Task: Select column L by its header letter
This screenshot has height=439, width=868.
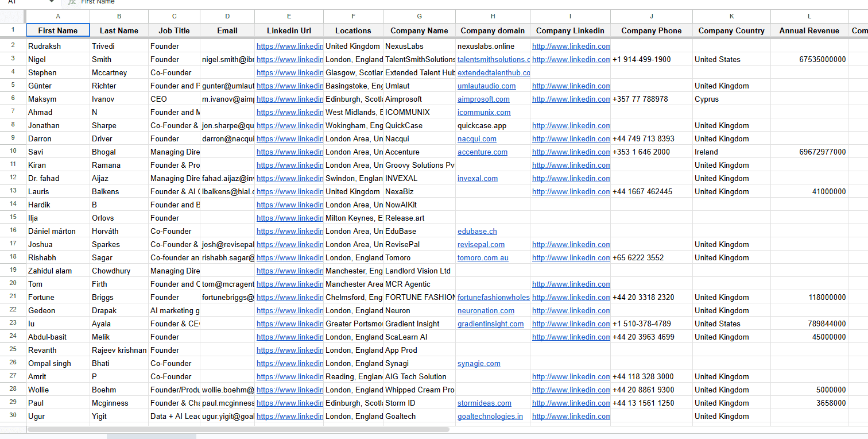Action: tap(809, 16)
